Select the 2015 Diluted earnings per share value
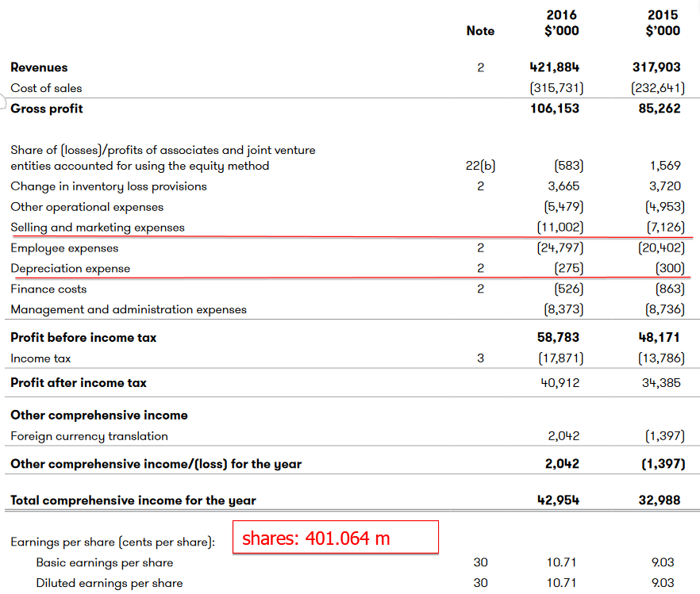The height and width of the screenshot is (594, 700). [663, 584]
